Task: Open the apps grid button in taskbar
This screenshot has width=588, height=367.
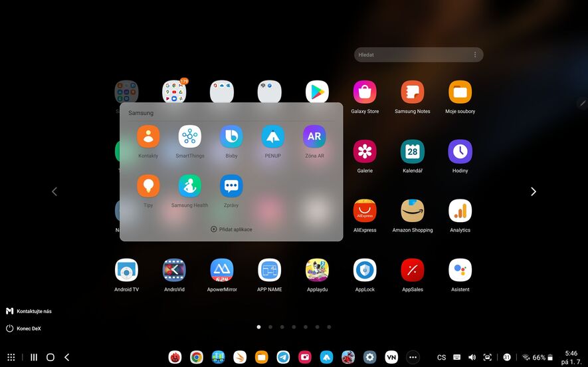Action: pos(11,357)
